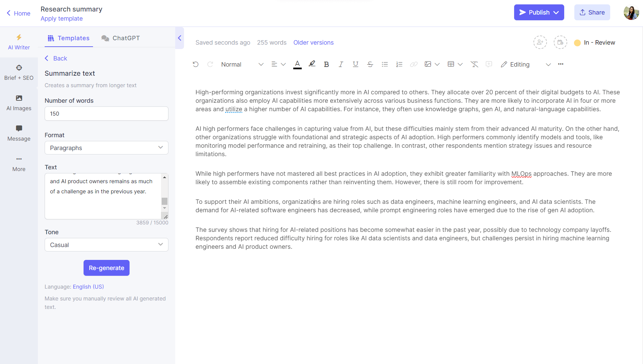The height and width of the screenshot is (364, 643).
Task: Insert a bulleted list
Action: point(385,64)
